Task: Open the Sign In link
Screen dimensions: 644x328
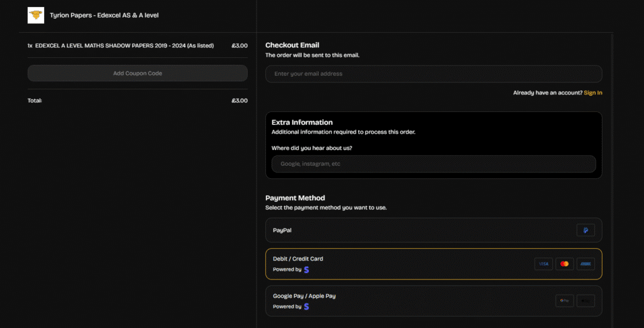Action: 592,93
